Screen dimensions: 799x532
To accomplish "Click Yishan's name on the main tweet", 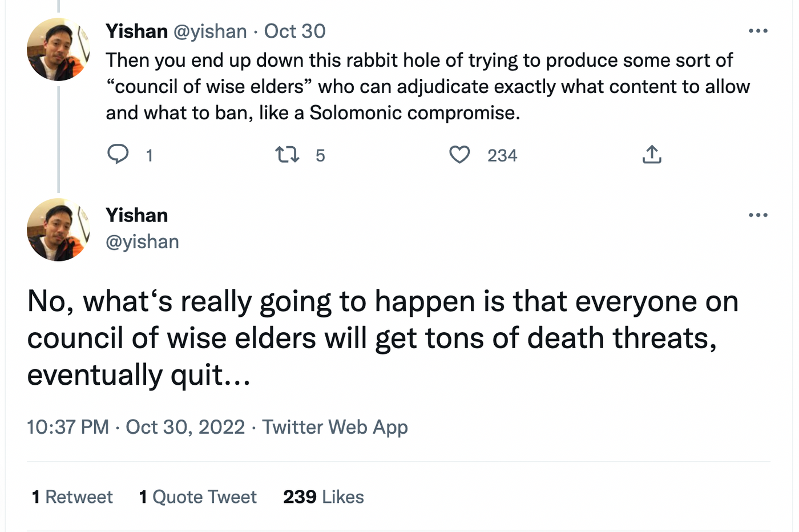I will [136, 215].
